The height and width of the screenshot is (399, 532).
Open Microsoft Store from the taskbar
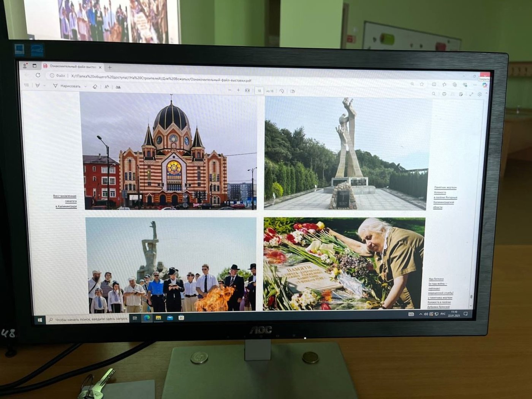click(181, 317)
